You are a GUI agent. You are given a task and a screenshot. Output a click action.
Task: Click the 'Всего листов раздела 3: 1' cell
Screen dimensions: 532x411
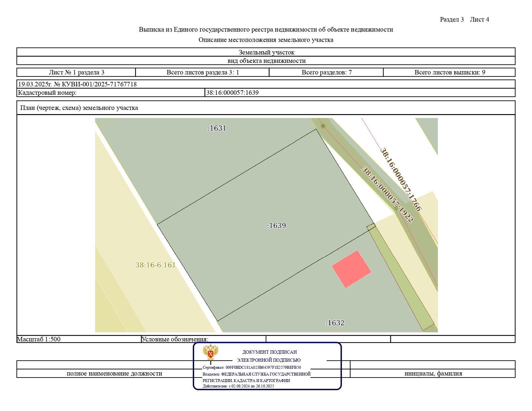[202, 73]
